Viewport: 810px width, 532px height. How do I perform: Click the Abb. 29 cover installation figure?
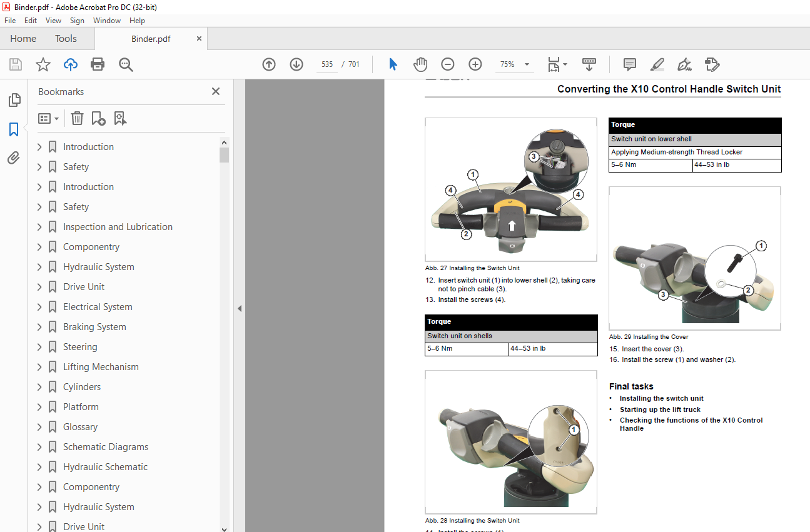695,258
